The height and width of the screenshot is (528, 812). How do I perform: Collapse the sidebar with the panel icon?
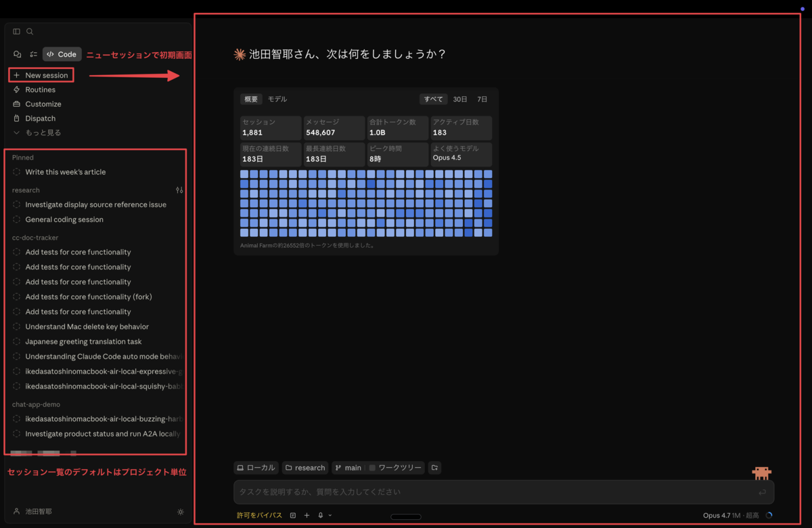click(17, 31)
